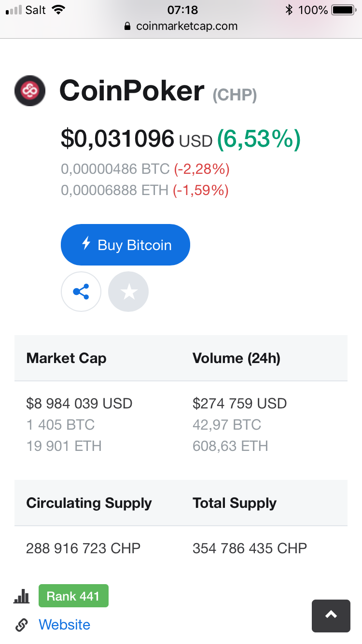This screenshot has width=362, height=644.
Task: Select the Market Cap column header
Action: pyautogui.click(x=66, y=358)
